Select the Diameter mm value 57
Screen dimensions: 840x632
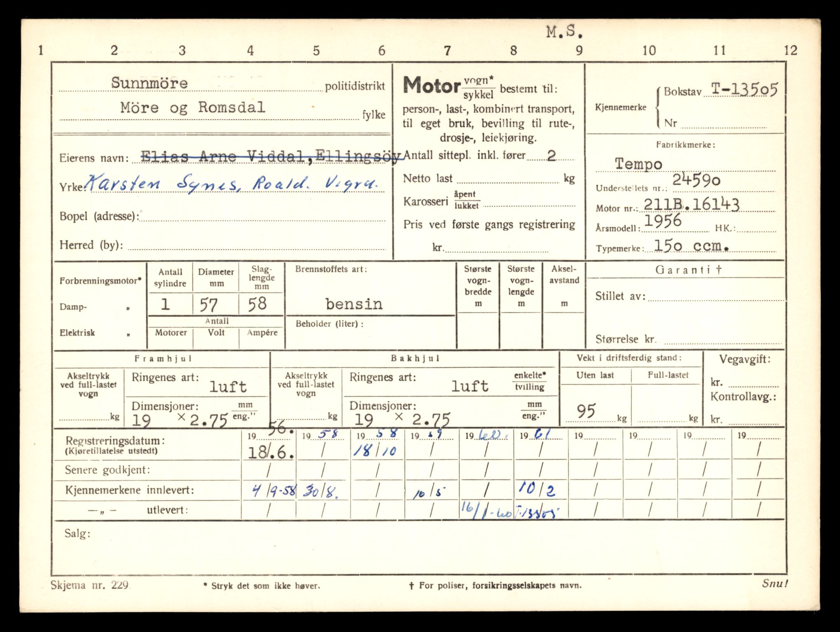coord(208,305)
